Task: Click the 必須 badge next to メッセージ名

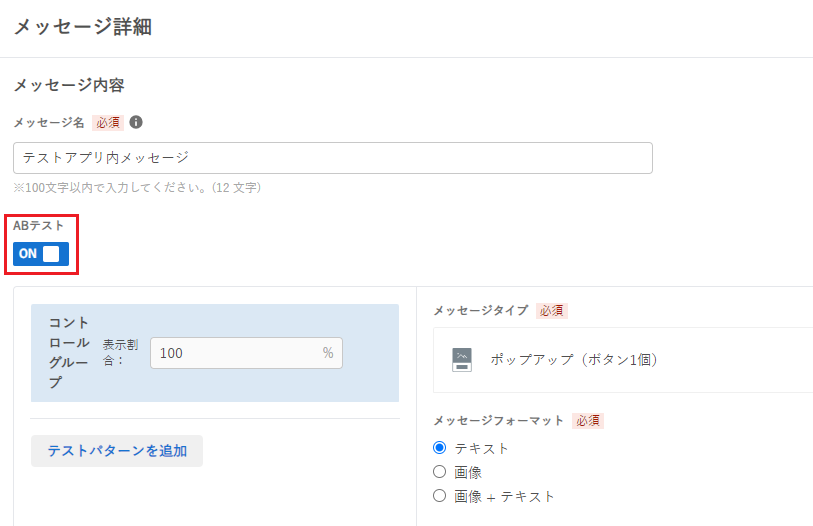Action: click(108, 122)
